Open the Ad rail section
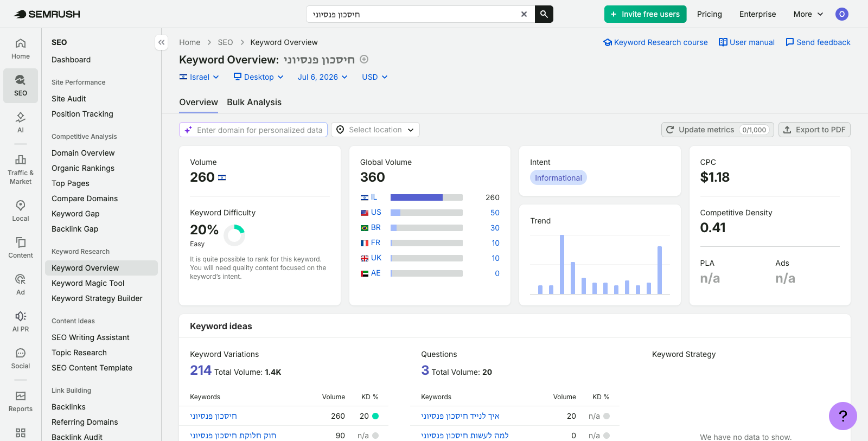The height and width of the screenshot is (441, 868). 21,285
